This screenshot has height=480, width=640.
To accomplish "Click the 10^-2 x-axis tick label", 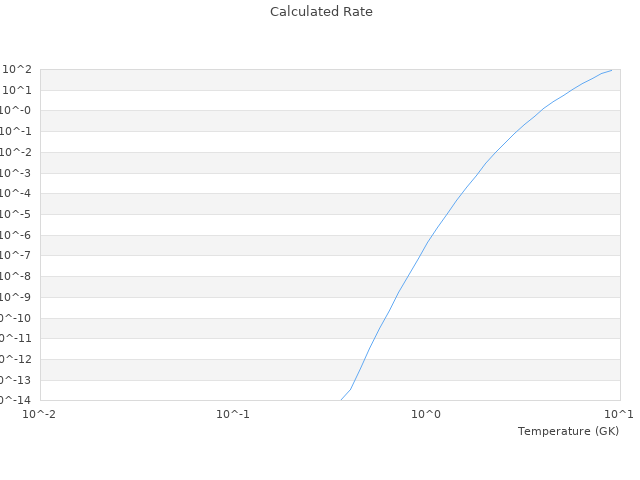I will coord(40,414).
